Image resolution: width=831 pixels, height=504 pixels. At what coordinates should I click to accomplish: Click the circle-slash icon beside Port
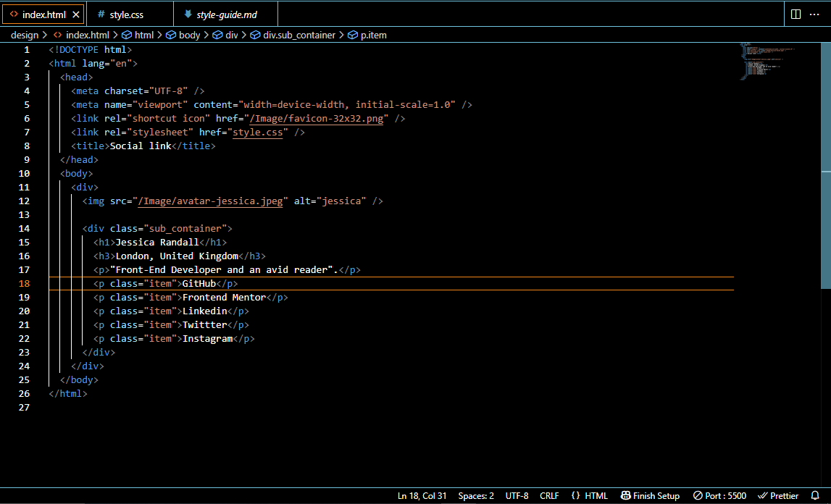pos(698,495)
